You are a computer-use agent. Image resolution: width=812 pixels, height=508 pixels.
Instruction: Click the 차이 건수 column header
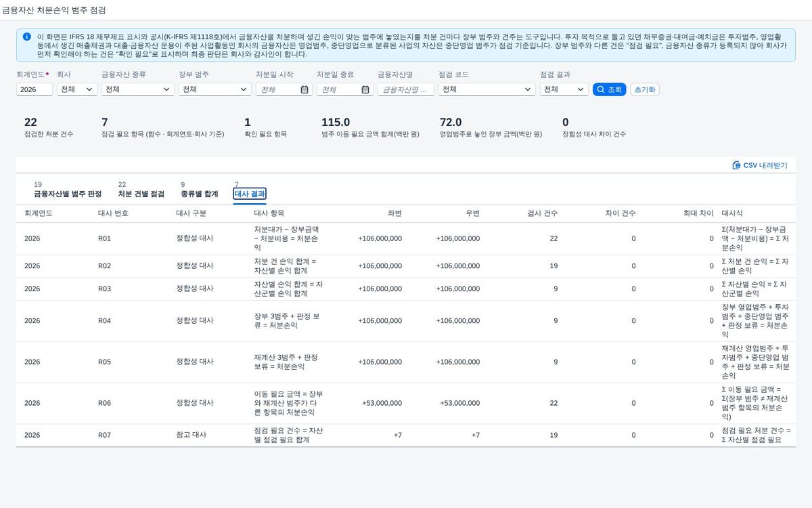[x=621, y=213]
